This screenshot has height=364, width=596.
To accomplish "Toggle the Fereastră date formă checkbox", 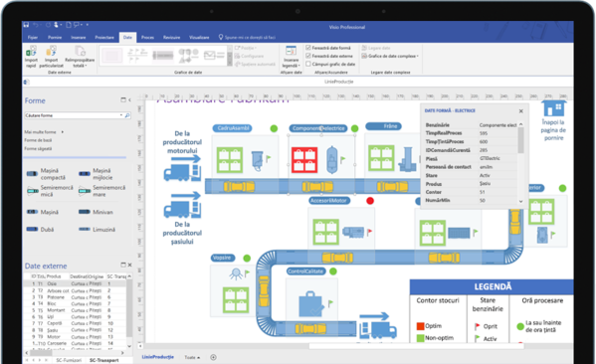I will [308, 48].
